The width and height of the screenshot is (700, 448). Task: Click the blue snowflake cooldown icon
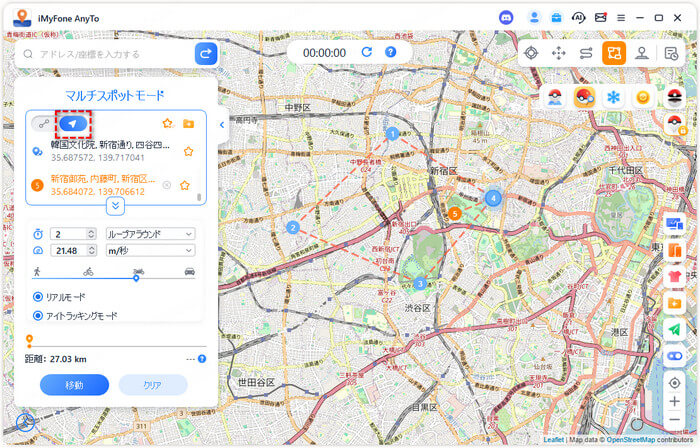pos(614,97)
